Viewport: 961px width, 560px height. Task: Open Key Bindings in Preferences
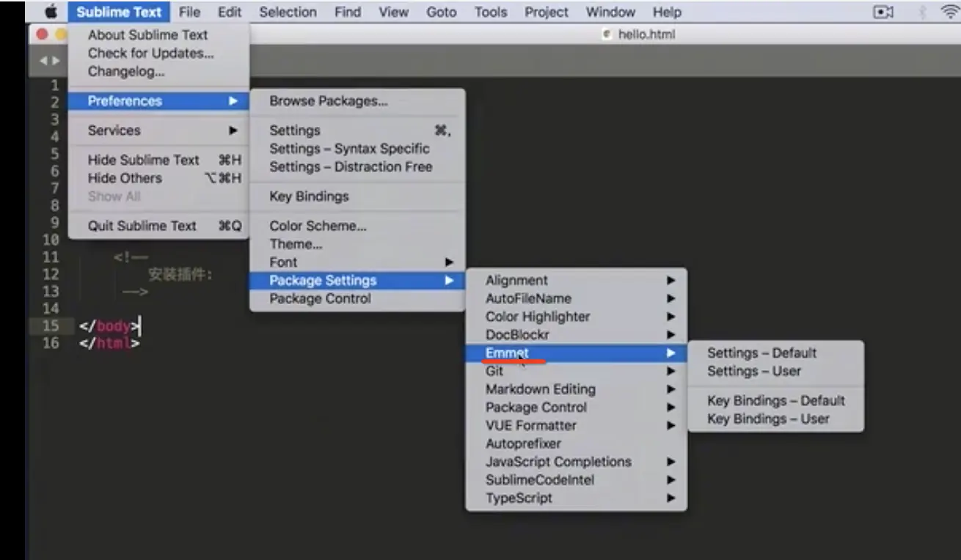[x=357, y=196]
